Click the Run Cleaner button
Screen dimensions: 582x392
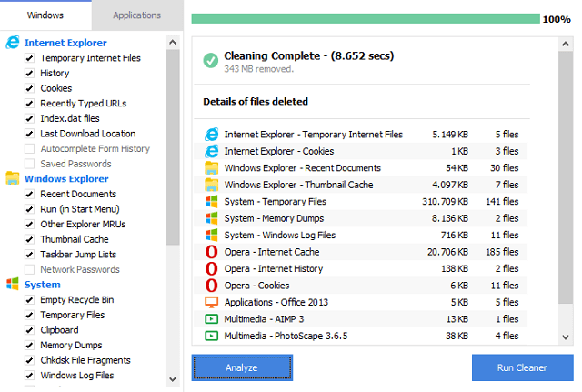(x=522, y=367)
